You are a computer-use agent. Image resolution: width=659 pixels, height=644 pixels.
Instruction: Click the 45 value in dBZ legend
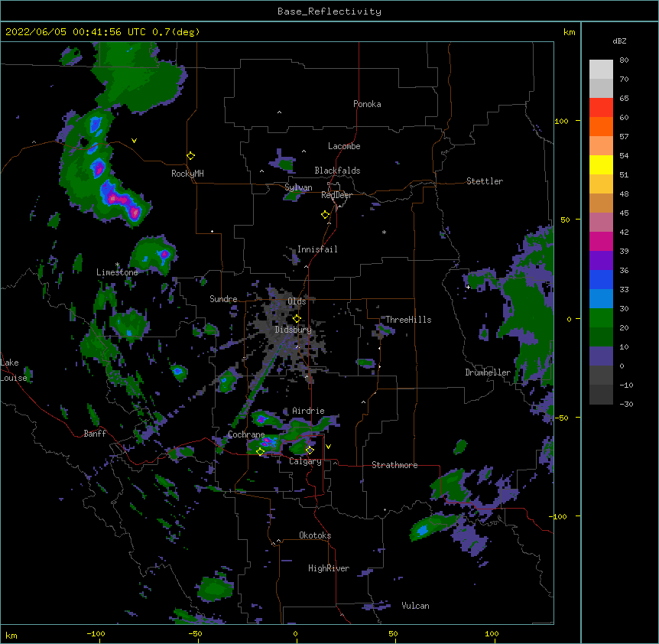click(624, 213)
